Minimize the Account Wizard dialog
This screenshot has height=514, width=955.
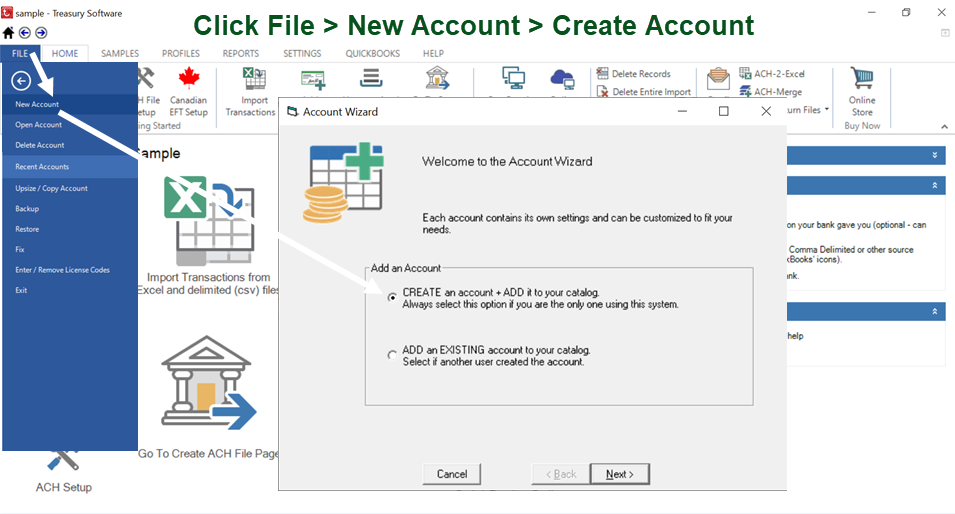click(682, 111)
